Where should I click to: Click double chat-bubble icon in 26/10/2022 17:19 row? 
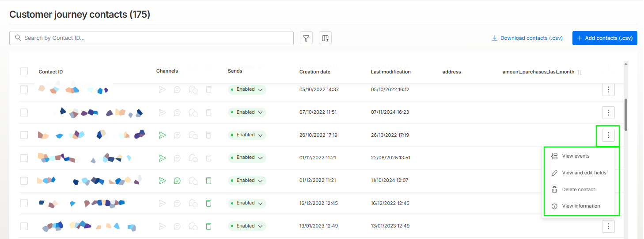point(193,135)
